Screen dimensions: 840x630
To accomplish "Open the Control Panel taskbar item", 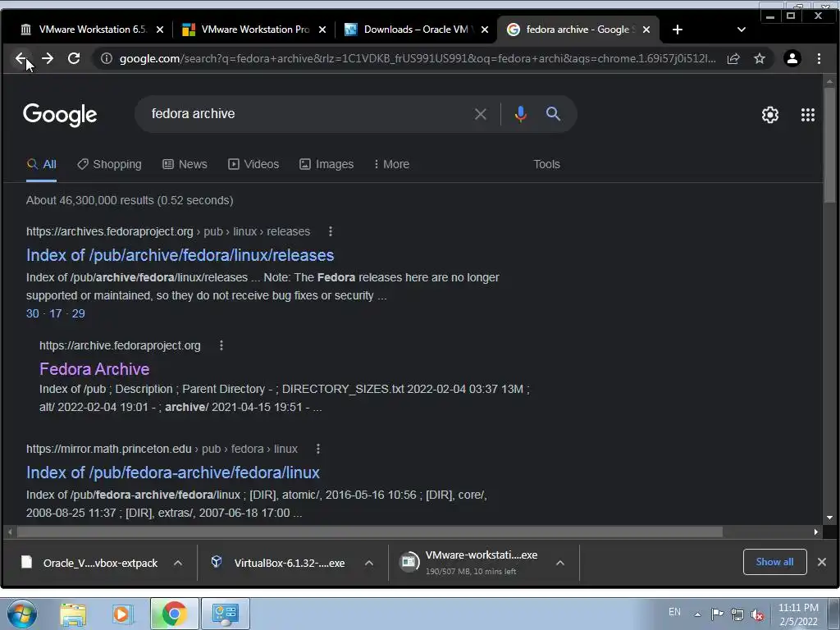I will point(225,614).
